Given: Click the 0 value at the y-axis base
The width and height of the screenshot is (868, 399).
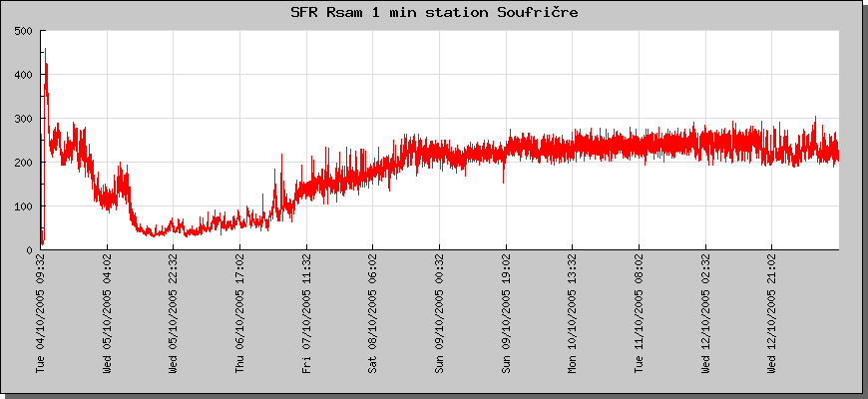Looking at the screenshot, I should click(x=30, y=250).
